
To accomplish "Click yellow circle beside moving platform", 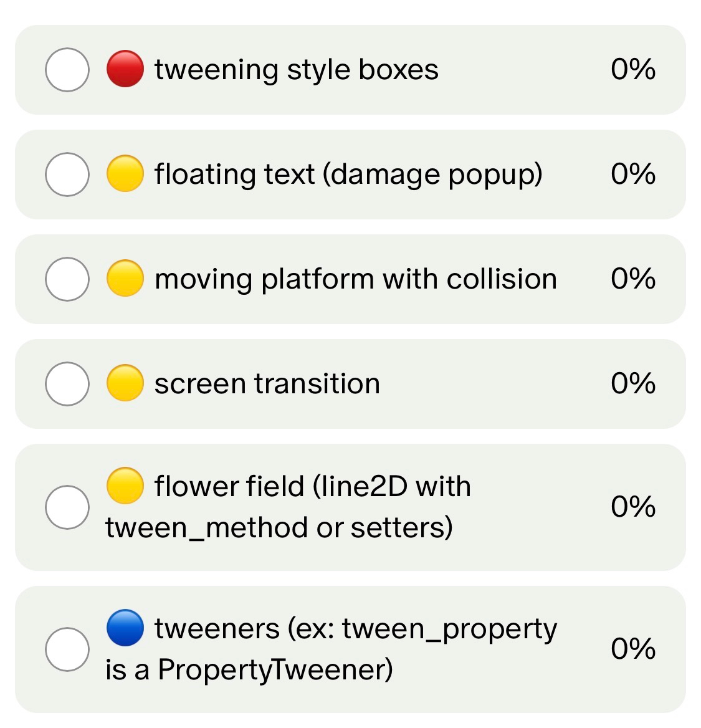I will click(125, 279).
